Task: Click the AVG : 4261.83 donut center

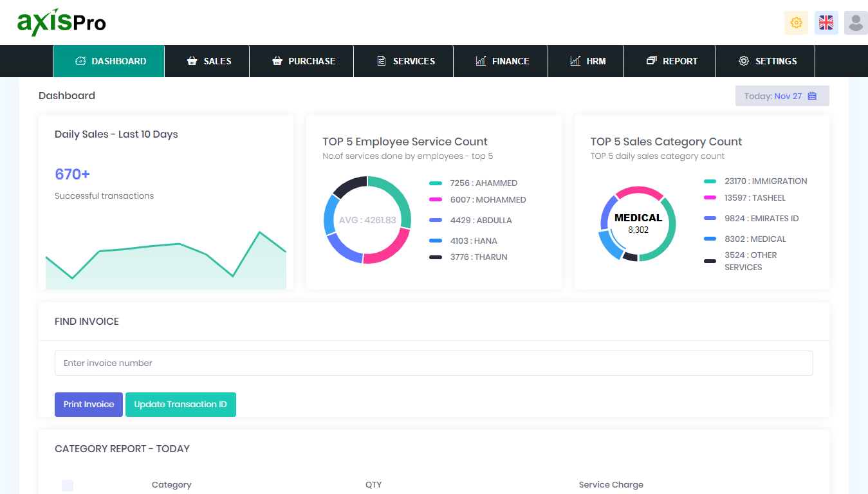Action: (x=367, y=220)
